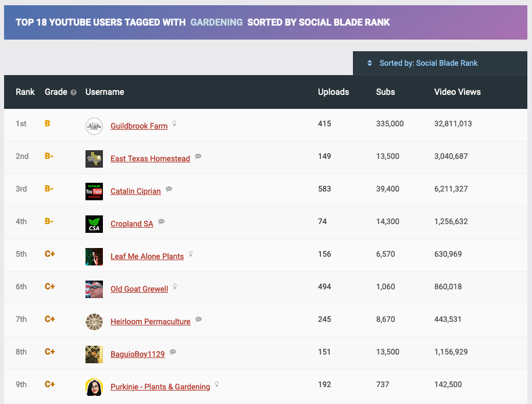532x404 pixels.
Task: Click speech bubble icon beside Heirloom Permaculture
Action: point(199,320)
